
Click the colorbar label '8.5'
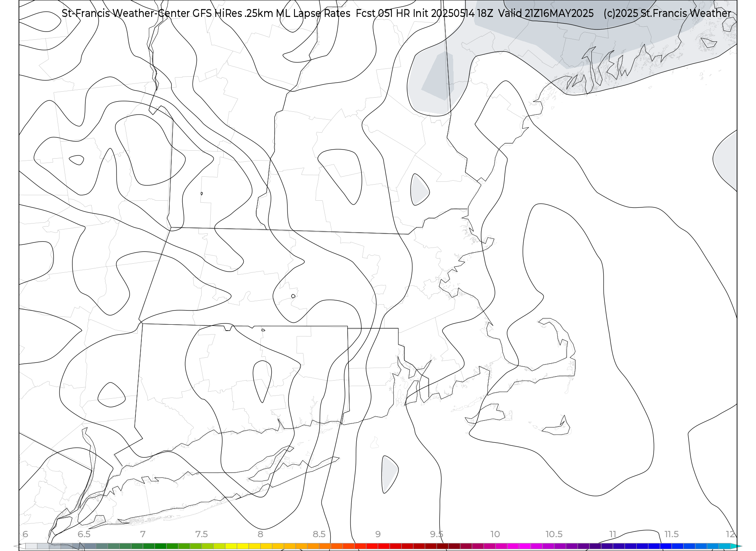(319, 534)
